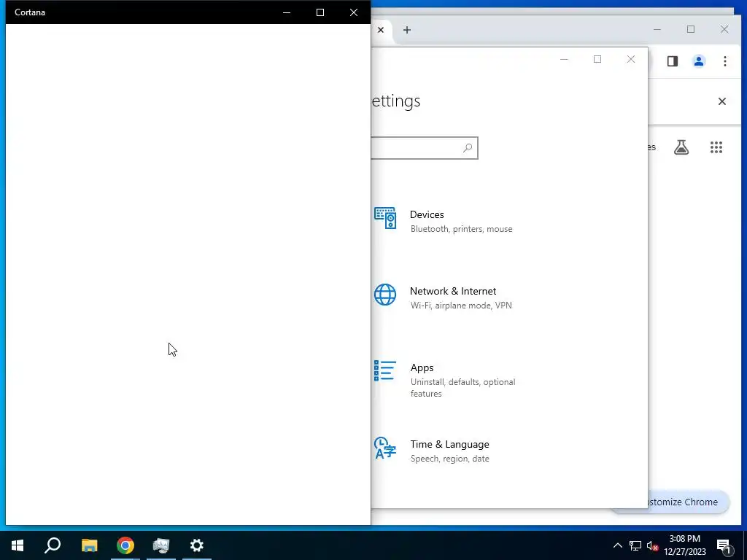Show hidden system tray icons

click(617, 545)
